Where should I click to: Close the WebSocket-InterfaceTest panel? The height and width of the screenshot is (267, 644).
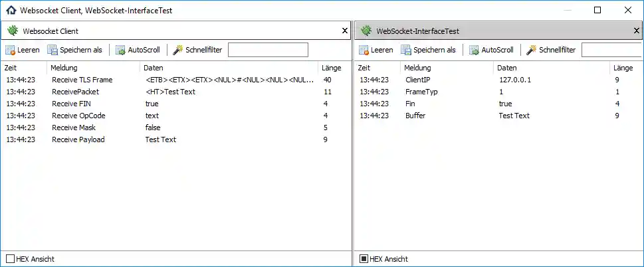tap(637, 31)
